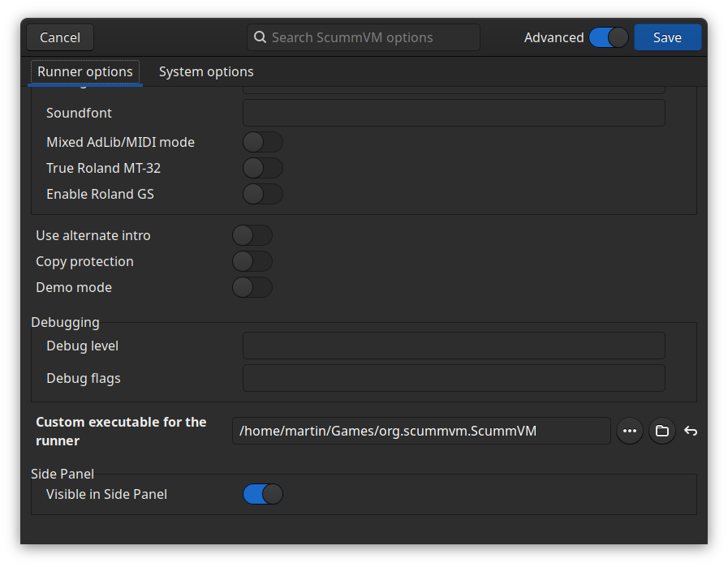Toggle Copy protection switch
Screen dimensions: 728x567
pos(252,261)
